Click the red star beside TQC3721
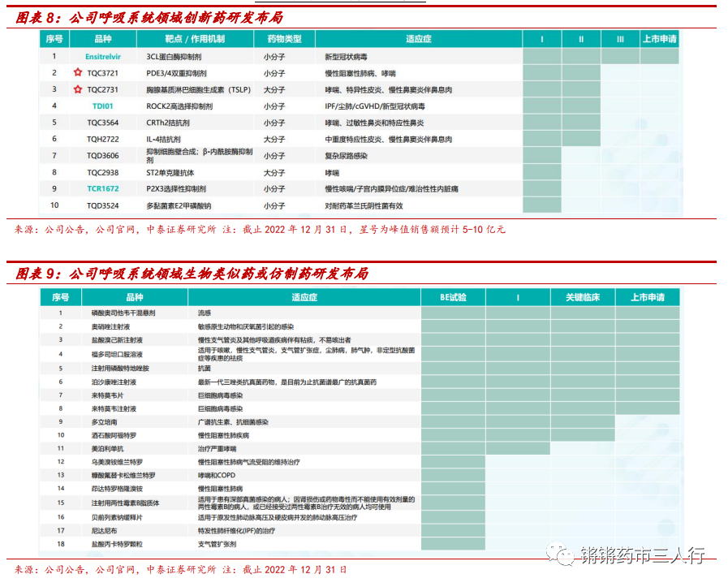This screenshot has width=728, height=587. [78, 72]
